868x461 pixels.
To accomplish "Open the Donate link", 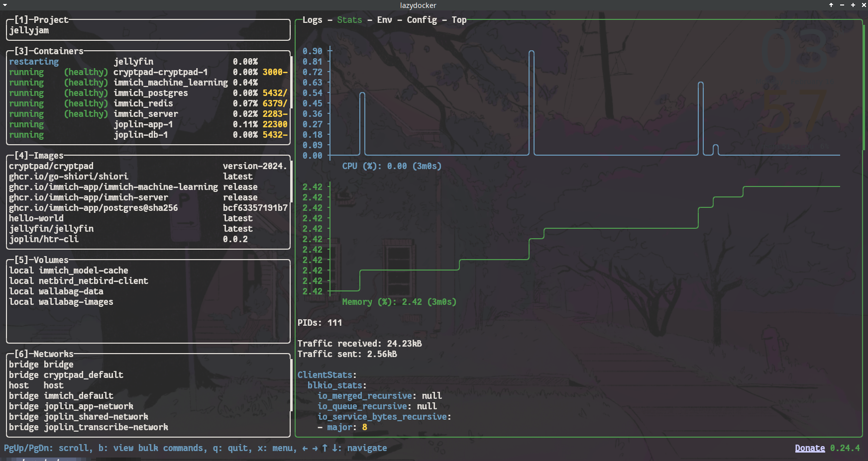I will pyautogui.click(x=810, y=448).
